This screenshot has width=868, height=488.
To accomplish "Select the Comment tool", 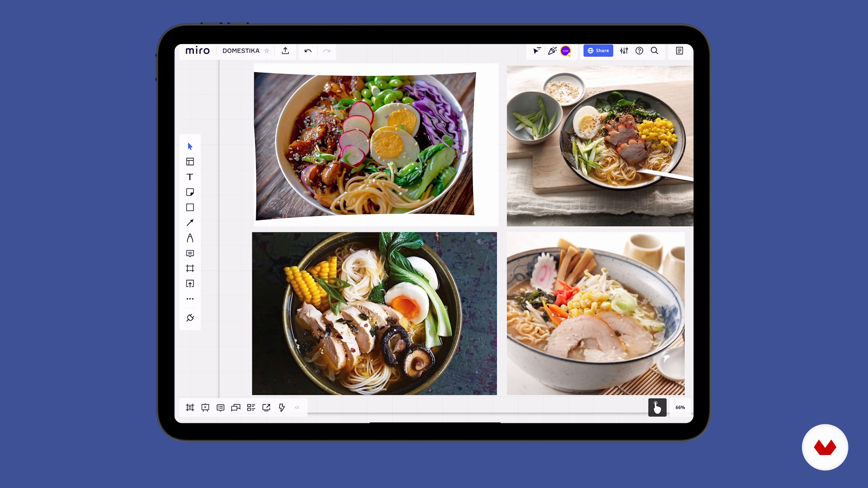I will 190,253.
